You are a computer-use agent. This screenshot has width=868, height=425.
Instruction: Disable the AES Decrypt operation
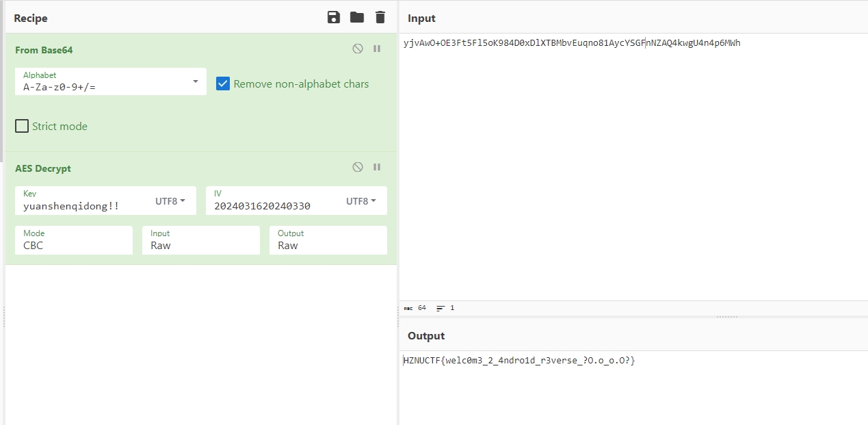[357, 168]
